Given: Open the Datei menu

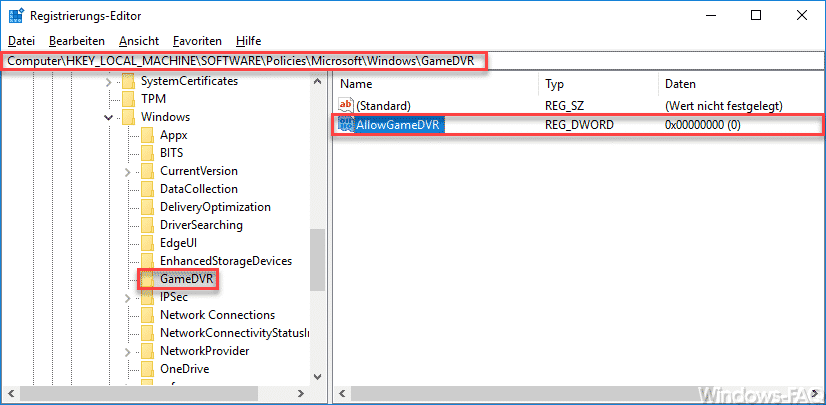Looking at the screenshot, I should pos(21,41).
